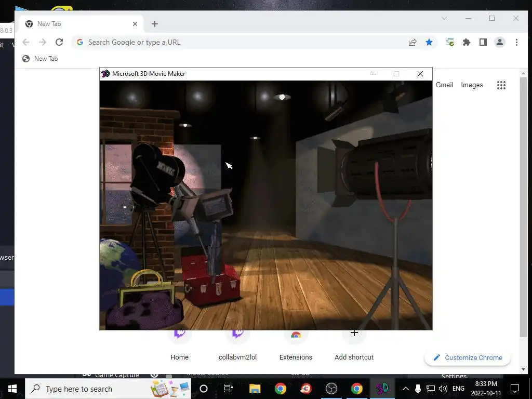The width and height of the screenshot is (532, 399).
Task: Open the notification center icon
Action: [x=515, y=389]
